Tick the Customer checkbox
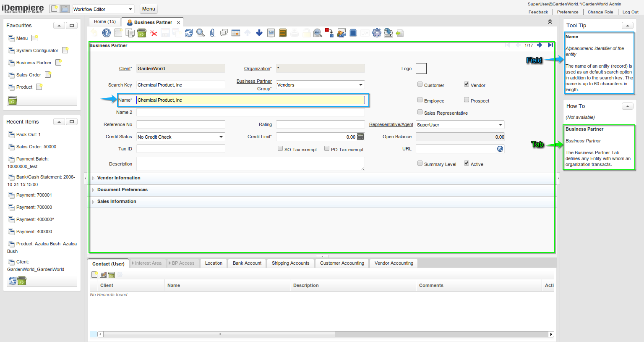This screenshot has height=342, width=644. tap(420, 84)
